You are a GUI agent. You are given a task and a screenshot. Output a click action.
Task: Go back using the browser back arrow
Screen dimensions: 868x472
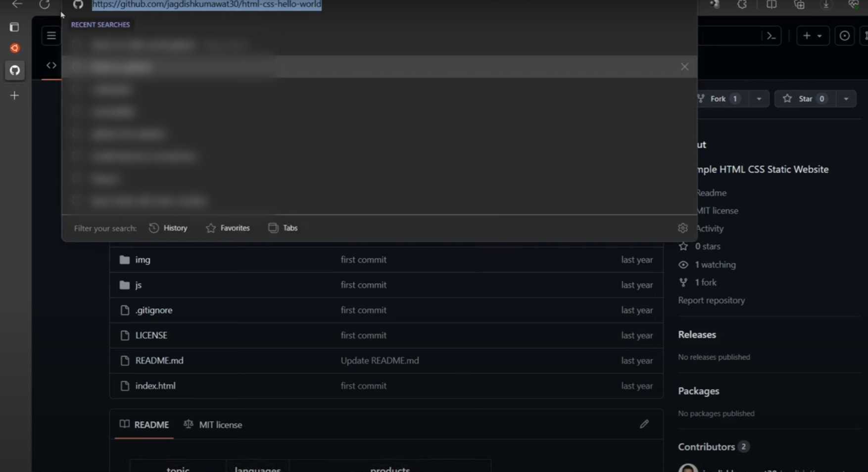point(17,4)
